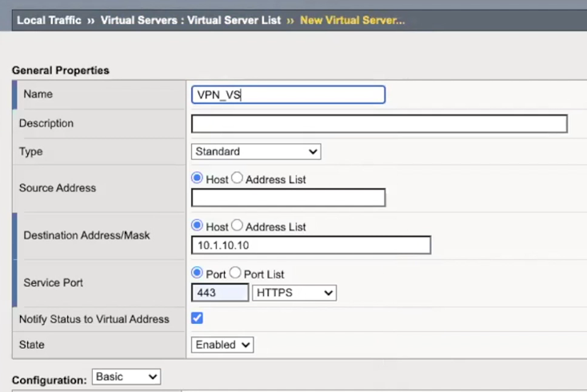Screen dimensions: 587x392
Task: Focus the empty Description text field
Action: (x=379, y=124)
